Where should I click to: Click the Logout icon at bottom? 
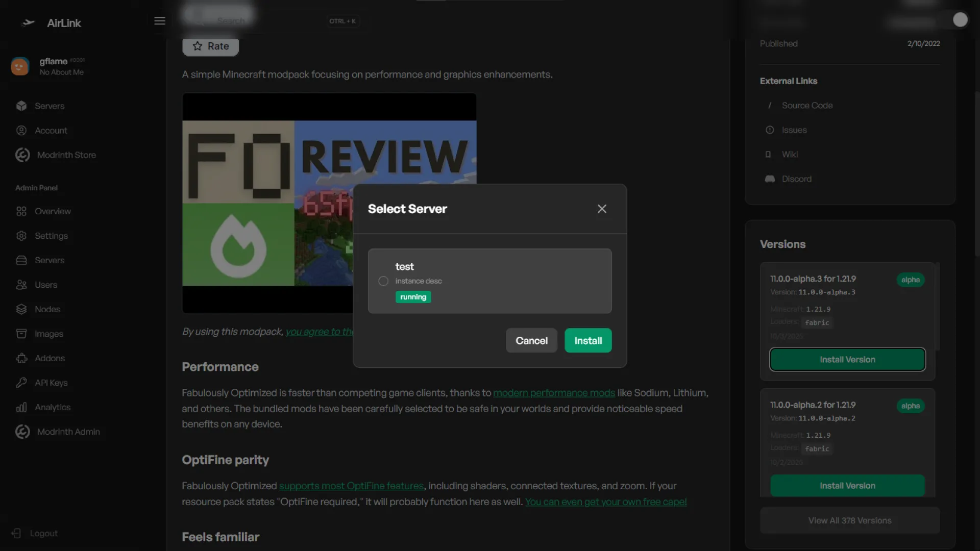pyautogui.click(x=16, y=533)
